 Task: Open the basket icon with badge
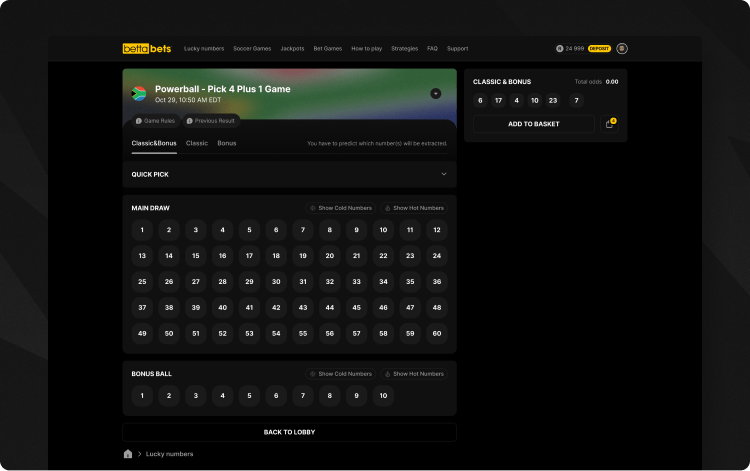(610, 124)
